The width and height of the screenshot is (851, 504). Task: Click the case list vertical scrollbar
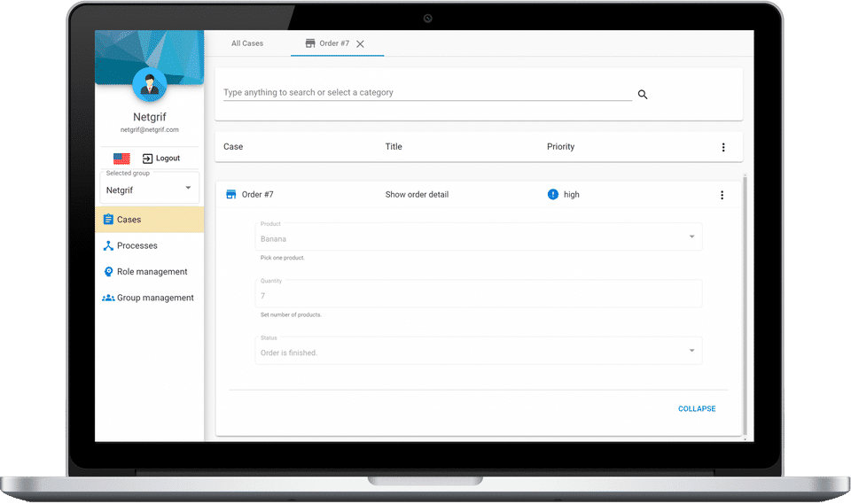click(746, 306)
